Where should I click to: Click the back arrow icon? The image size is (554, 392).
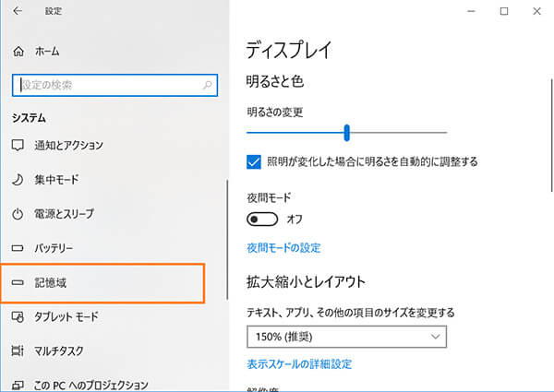[x=17, y=11]
